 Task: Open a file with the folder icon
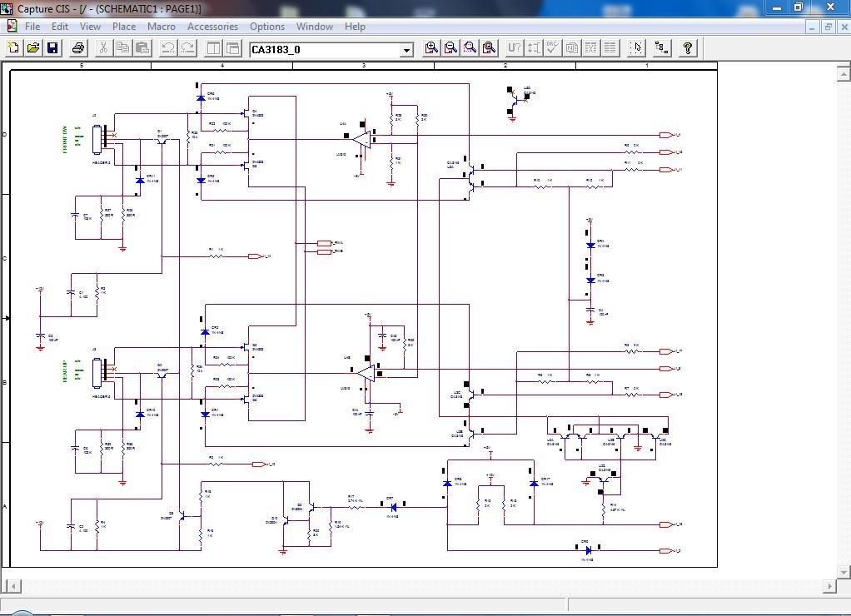pyautogui.click(x=33, y=48)
